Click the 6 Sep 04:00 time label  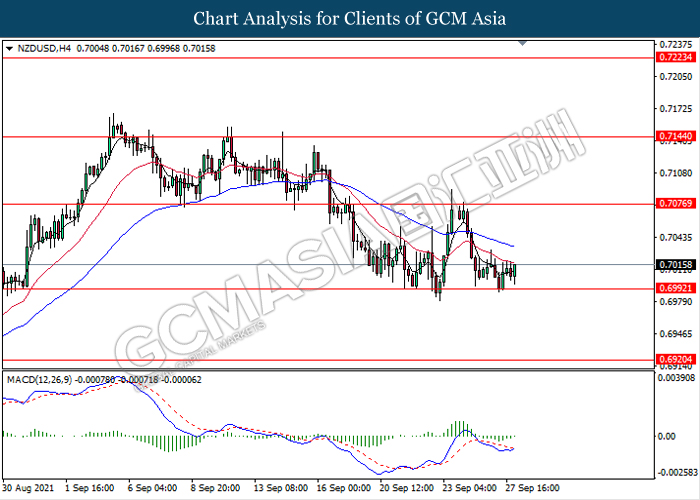click(x=152, y=488)
